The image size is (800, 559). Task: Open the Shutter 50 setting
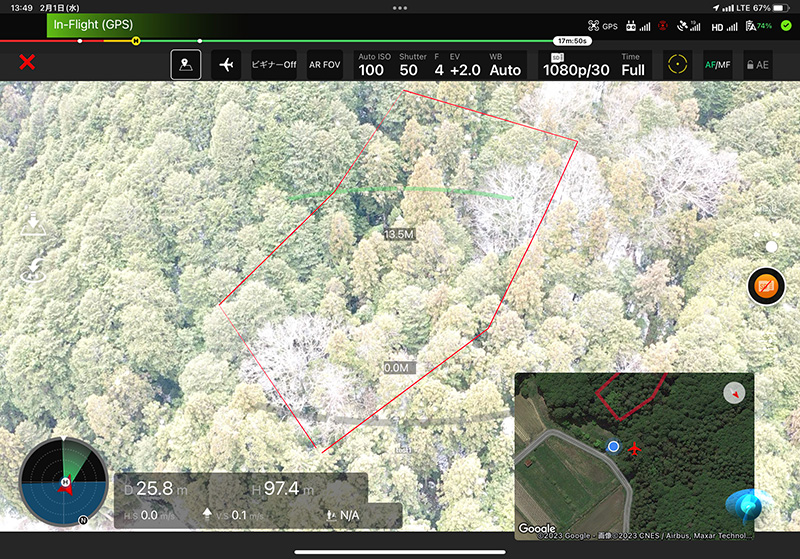pos(409,65)
